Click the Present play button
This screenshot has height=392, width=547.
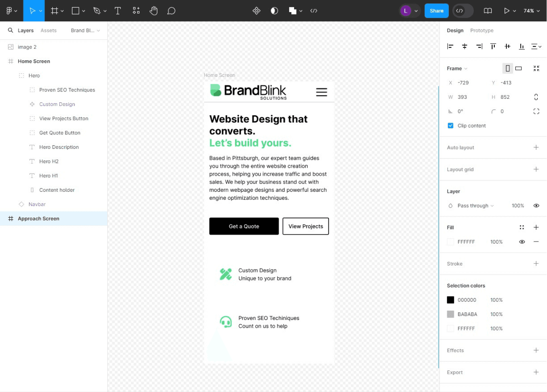(x=507, y=11)
